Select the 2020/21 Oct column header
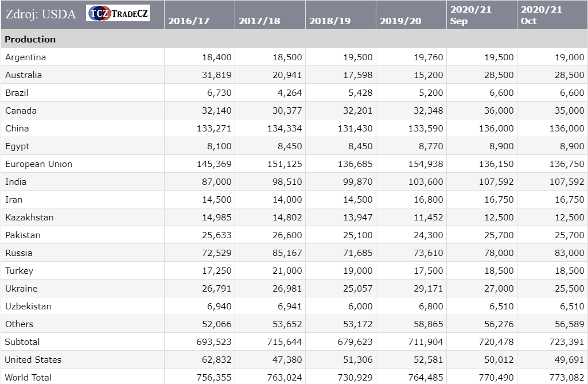588x384 pixels. point(541,15)
